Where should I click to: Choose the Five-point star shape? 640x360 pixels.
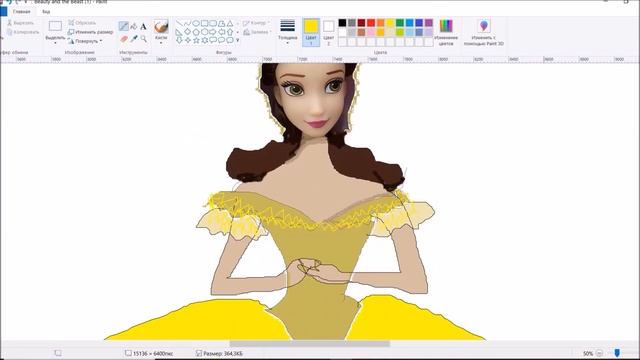click(x=196, y=40)
